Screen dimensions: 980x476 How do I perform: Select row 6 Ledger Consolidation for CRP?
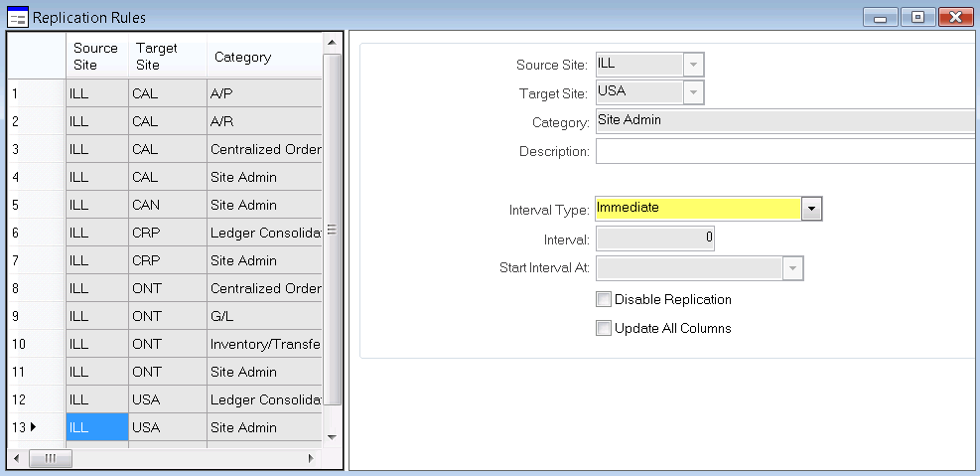[265, 233]
